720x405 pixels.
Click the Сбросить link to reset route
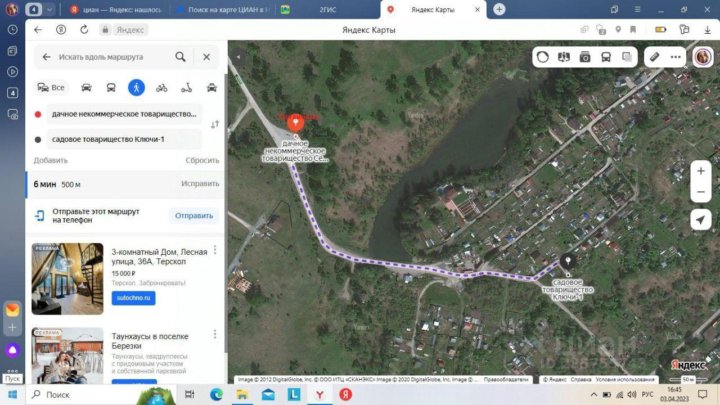(201, 160)
